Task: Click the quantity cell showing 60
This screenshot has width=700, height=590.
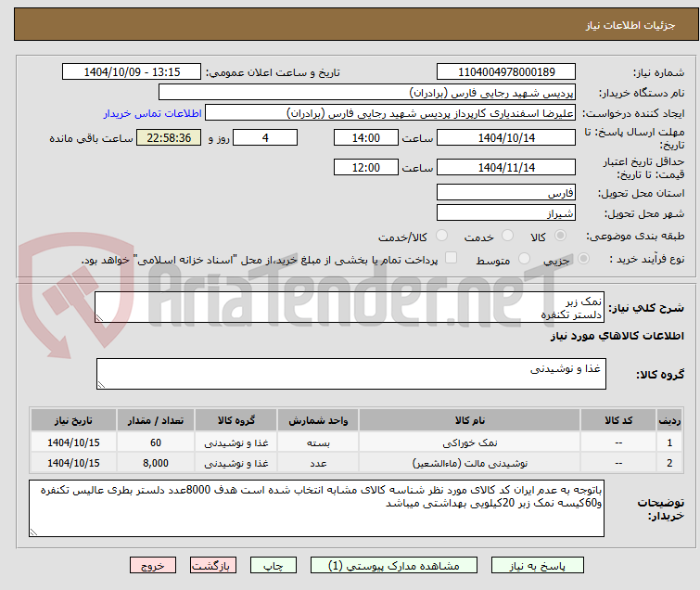Action: (x=156, y=442)
